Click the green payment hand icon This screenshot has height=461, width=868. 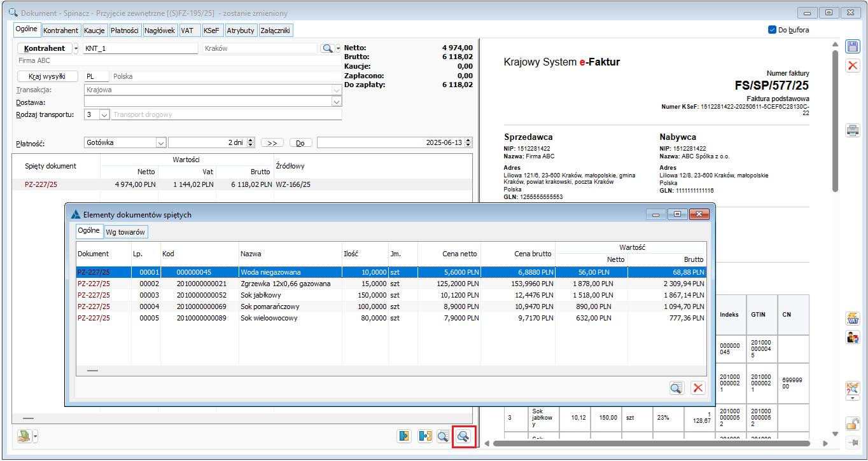point(24,436)
